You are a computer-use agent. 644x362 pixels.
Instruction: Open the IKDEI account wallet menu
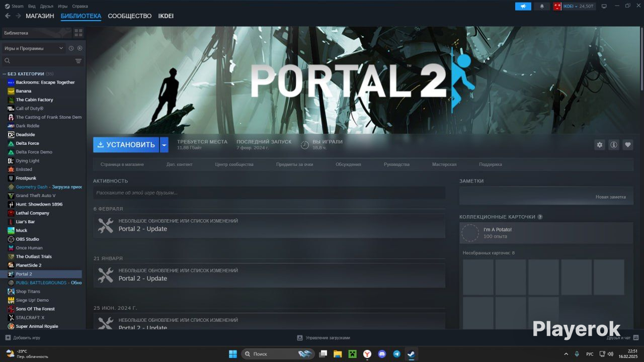(x=574, y=6)
